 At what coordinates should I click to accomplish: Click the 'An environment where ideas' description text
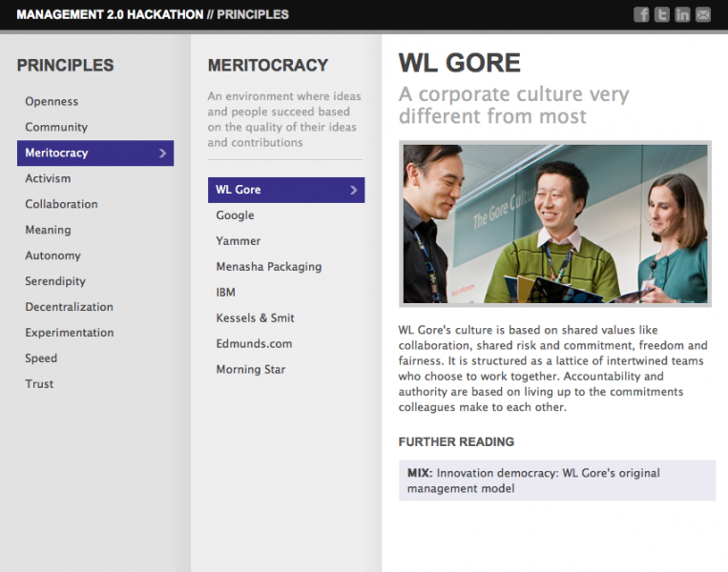pyautogui.click(x=284, y=119)
